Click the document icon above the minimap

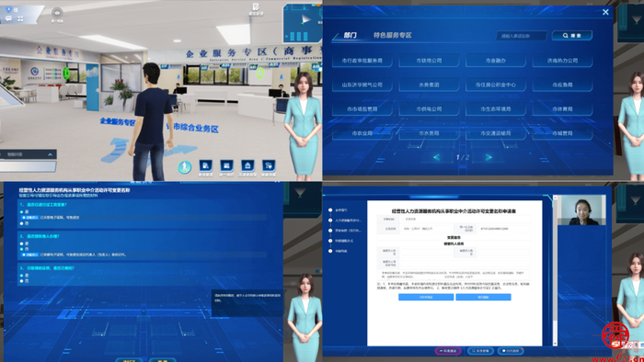pos(256,7)
